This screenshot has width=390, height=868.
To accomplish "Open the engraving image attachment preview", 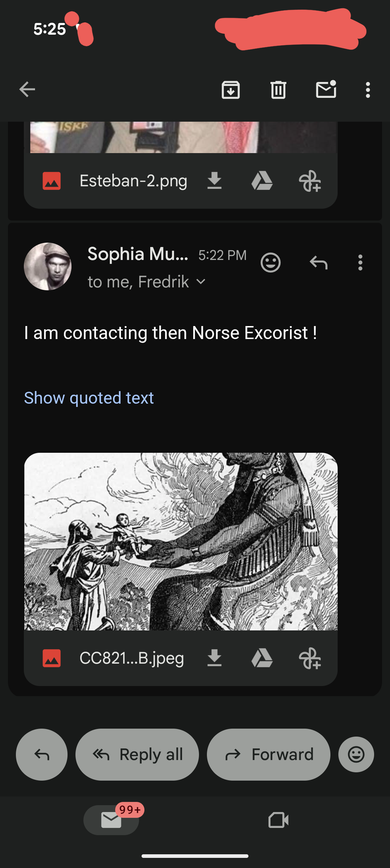I will (x=181, y=541).
